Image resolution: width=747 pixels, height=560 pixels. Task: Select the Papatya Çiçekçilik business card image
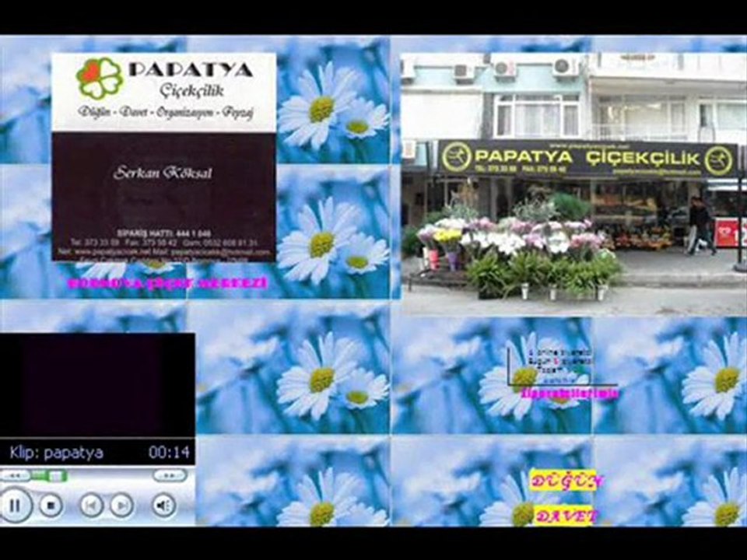point(163,157)
